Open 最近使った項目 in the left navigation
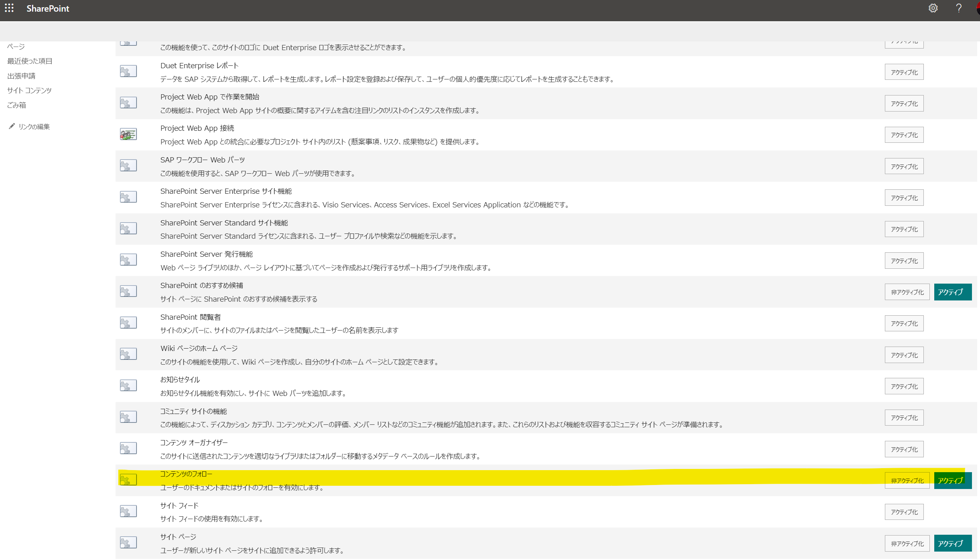980x560 pixels. 30,61
